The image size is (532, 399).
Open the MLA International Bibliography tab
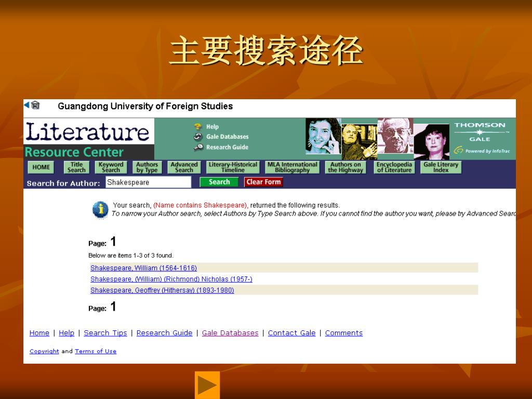292,167
